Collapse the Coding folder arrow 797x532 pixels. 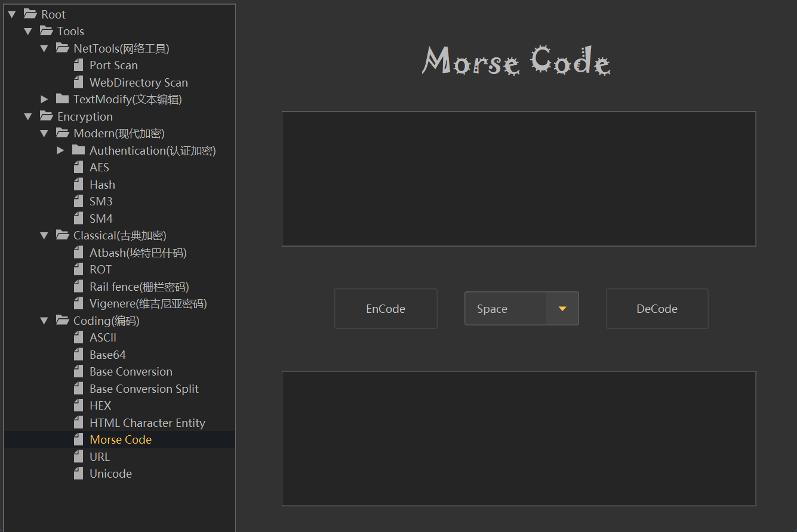44,321
